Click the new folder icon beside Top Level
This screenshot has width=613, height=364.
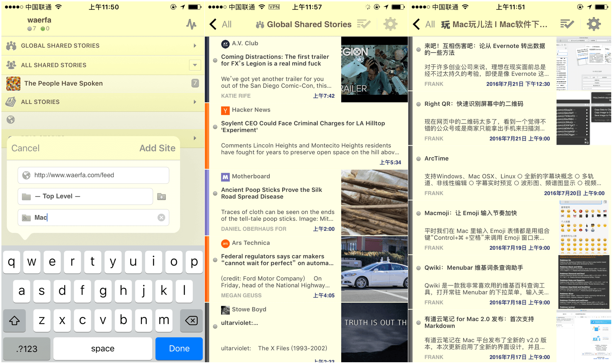tap(161, 196)
